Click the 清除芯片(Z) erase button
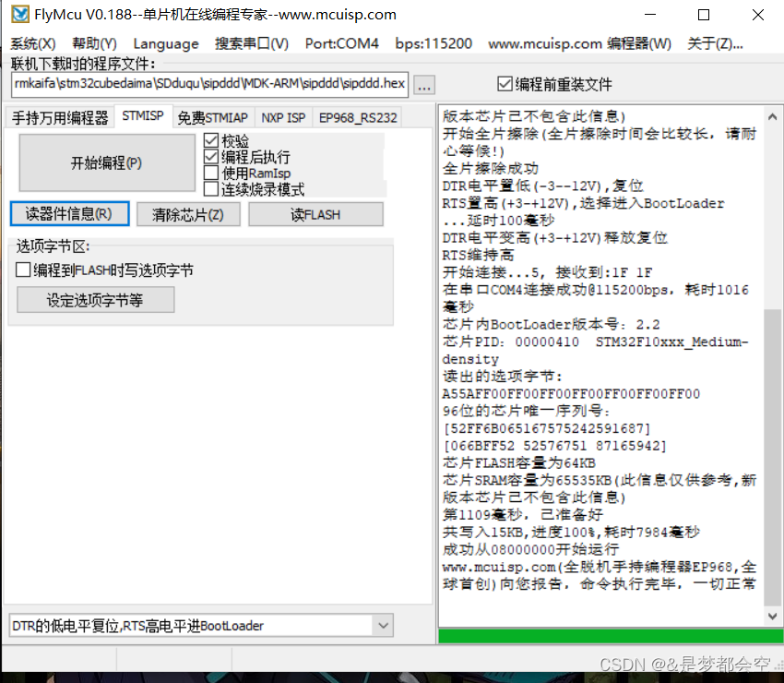The width and height of the screenshot is (784, 683). (x=188, y=213)
